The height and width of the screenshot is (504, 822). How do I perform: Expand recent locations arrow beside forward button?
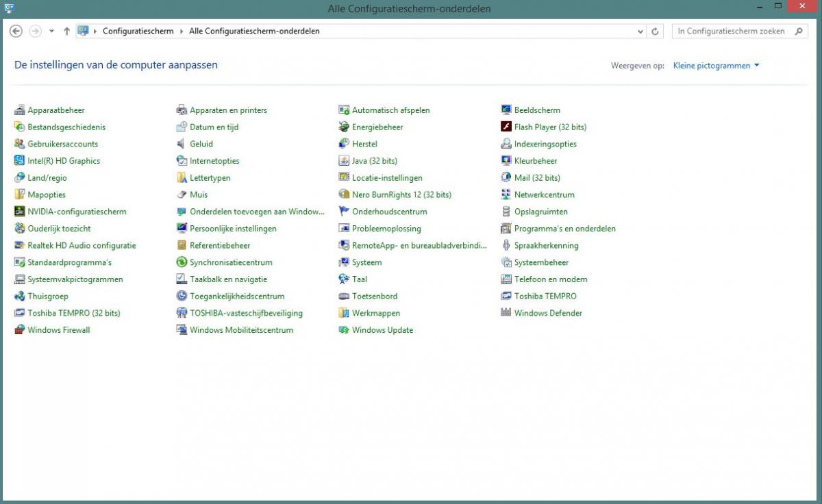coord(51,32)
